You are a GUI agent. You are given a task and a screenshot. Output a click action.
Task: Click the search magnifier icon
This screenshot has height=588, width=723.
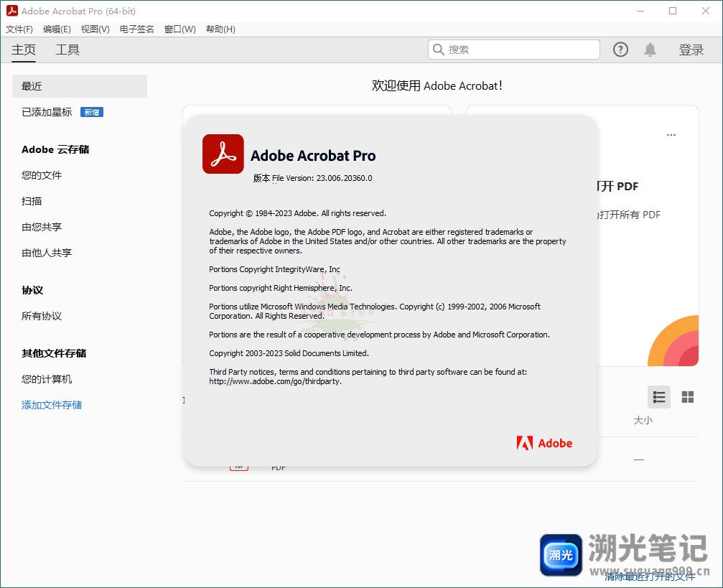pos(439,50)
